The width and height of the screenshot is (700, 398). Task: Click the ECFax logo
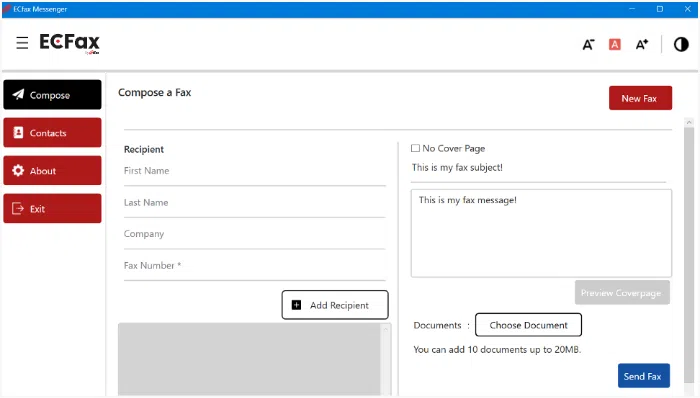[70, 43]
